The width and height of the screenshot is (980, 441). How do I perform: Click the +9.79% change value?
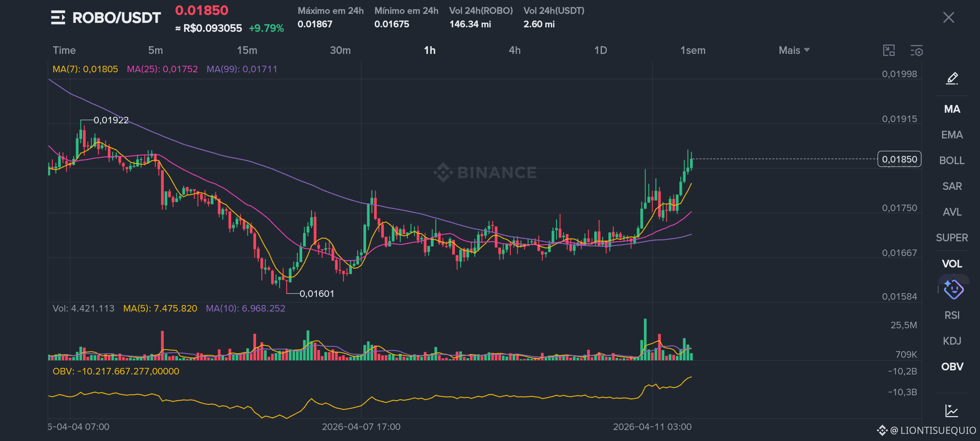(266, 28)
